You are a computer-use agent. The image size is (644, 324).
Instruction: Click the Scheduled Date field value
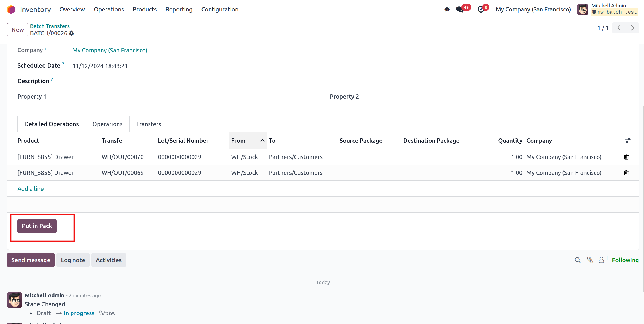[100, 66]
